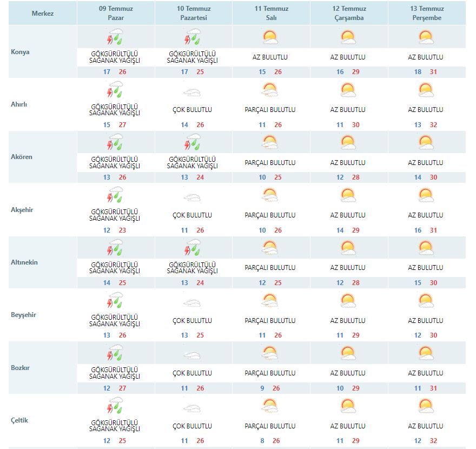Image resolution: width=476 pixels, height=449 pixels.
Task: Open the Beyşehir district row label
Action: [x=23, y=315]
